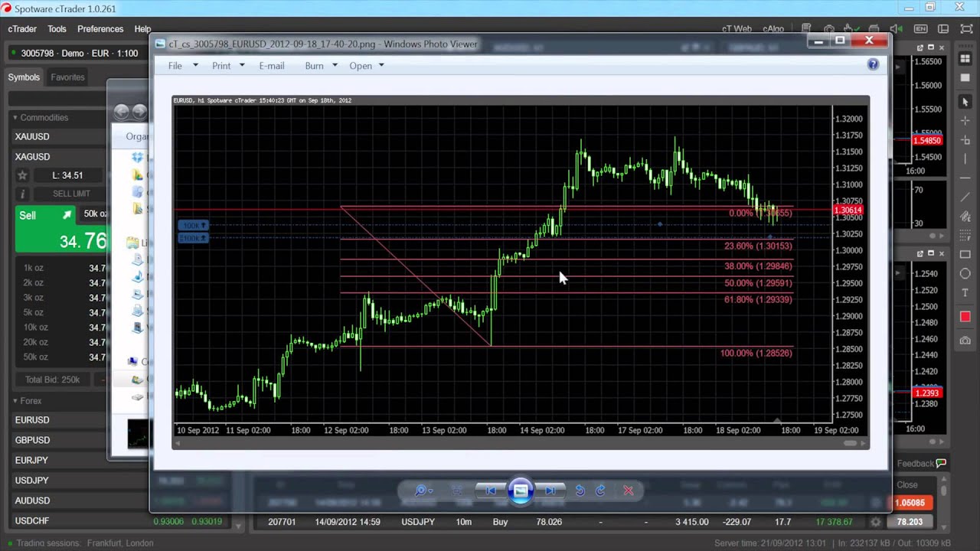Screen dimensions: 980x551
Task: Open Photo Viewer help icon
Action: pyautogui.click(x=873, y=65)
